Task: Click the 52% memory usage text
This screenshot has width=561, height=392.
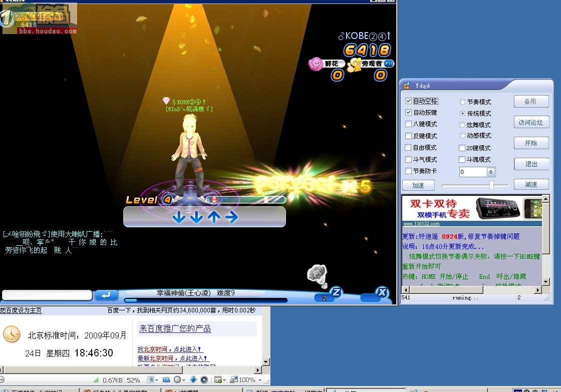Action: coord(133,380)
